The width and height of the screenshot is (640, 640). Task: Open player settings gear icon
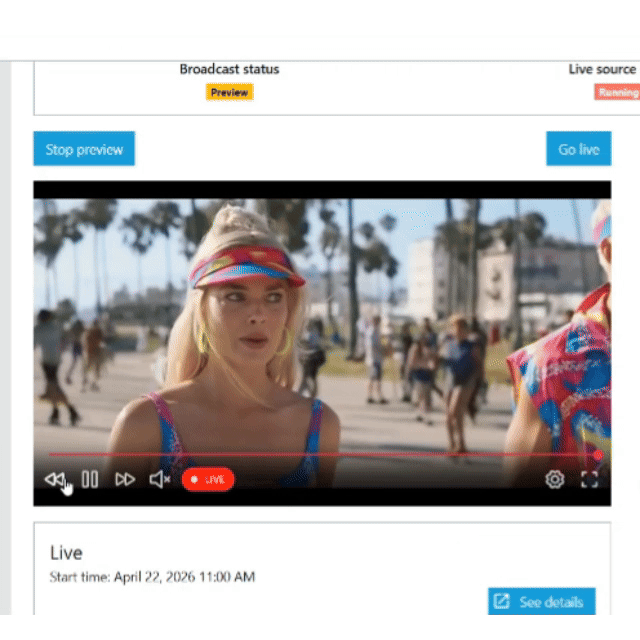(555, 479)
